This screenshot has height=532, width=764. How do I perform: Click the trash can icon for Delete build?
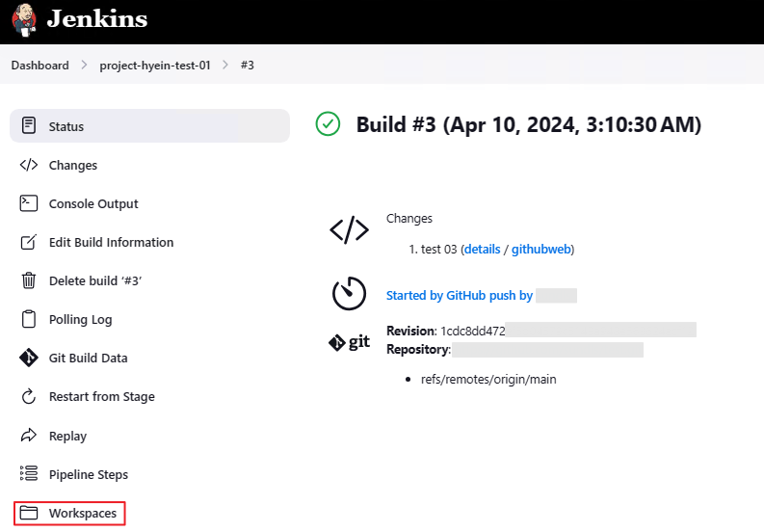click(29, 280)
